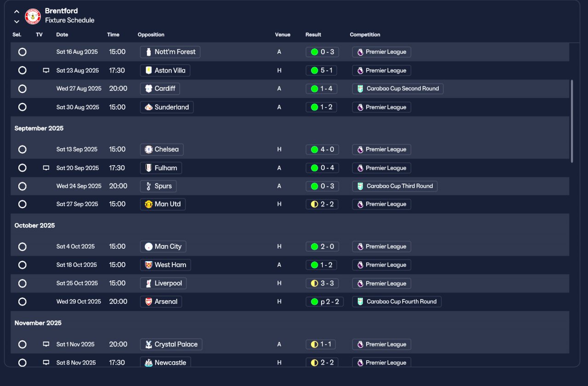Click the Result column header

tap(313, 35)
